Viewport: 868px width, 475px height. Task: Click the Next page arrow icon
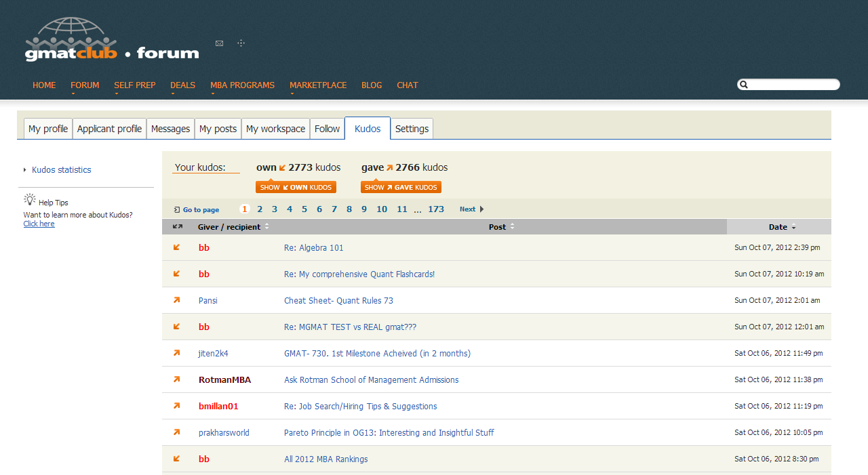(x=481, y=209)
